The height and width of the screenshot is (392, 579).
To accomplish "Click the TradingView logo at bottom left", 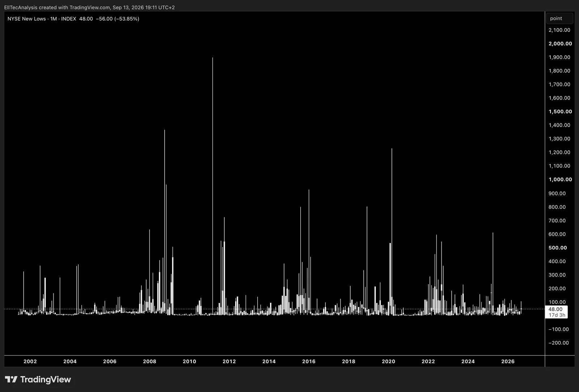I will [38, 379].
